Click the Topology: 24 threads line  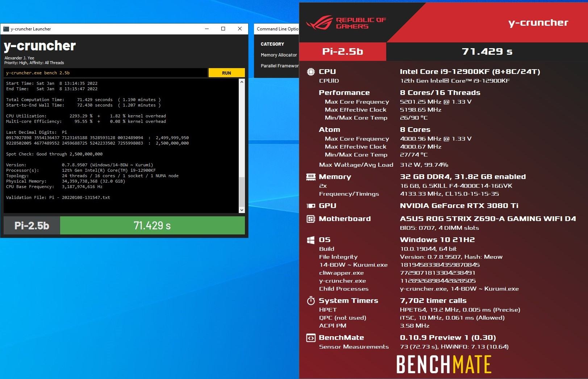(x=92, y=176)
